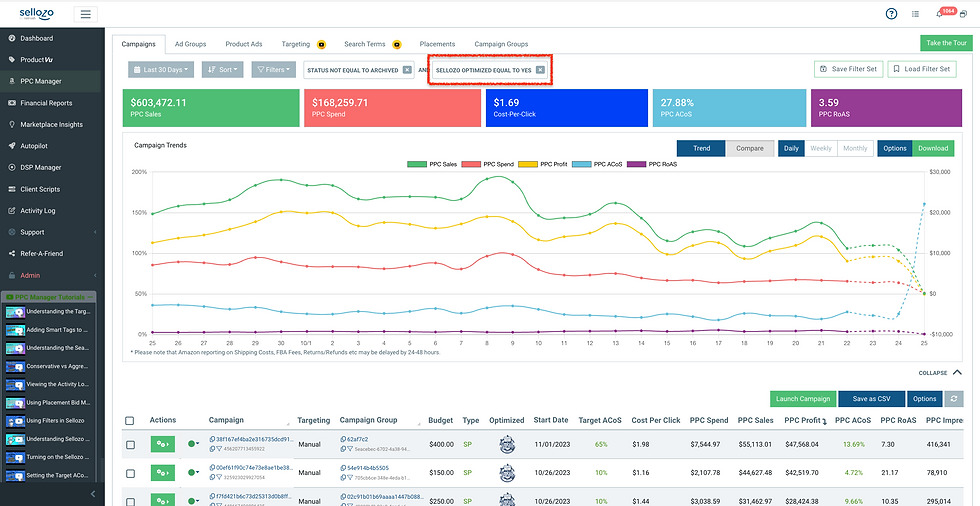Click Sellozo optimized badge in $400.00 row

pyautogui.click(x=507, y=444)
